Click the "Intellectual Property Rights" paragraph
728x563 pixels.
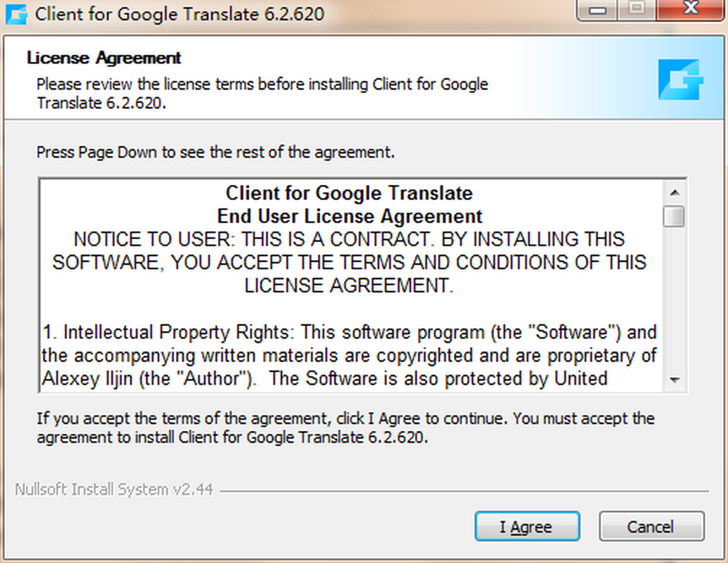(x=349, y=356)
